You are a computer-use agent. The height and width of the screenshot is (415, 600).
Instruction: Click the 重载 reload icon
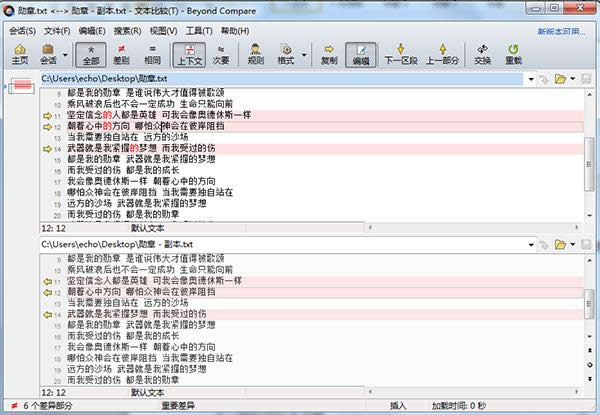[x=513, y=49]
